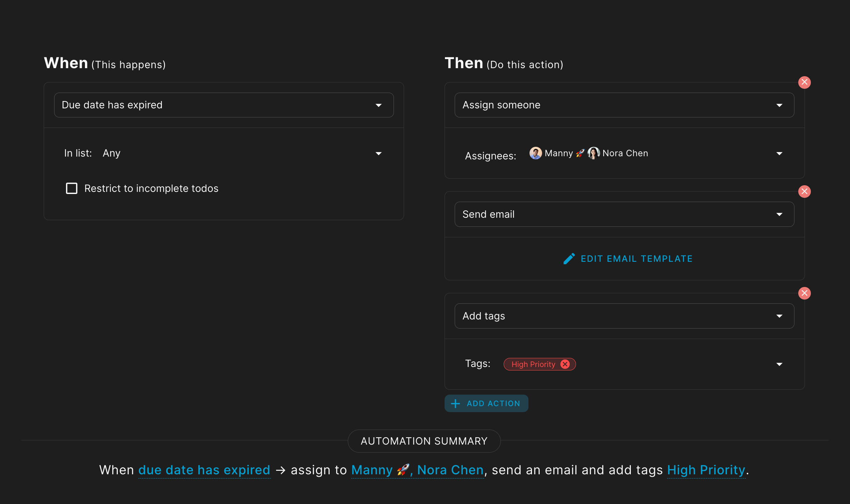Click Edit Email Template

(x=628, y=259)
